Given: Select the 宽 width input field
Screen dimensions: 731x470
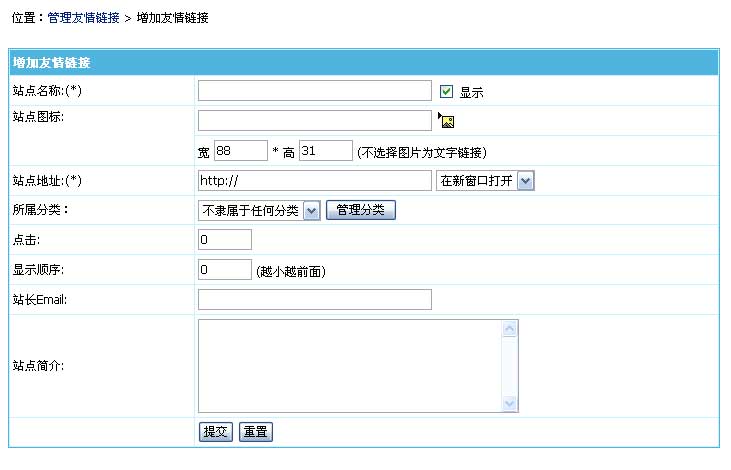Looking at the screenshot, I should click(240, 151).
